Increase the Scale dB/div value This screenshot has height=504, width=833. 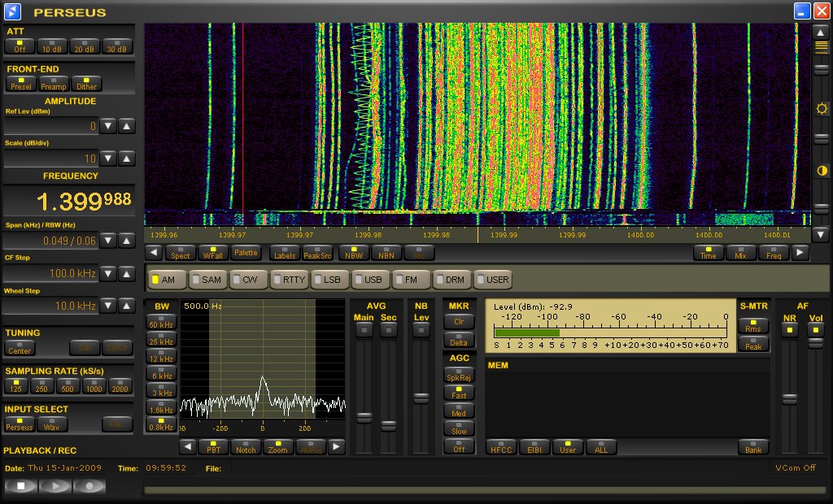126,159
